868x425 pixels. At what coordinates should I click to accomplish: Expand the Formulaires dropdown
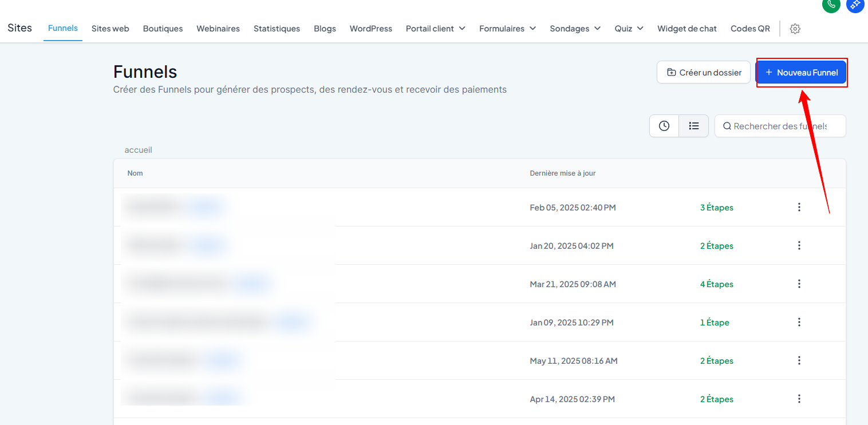pyautogui.click(x=507, y=29)
